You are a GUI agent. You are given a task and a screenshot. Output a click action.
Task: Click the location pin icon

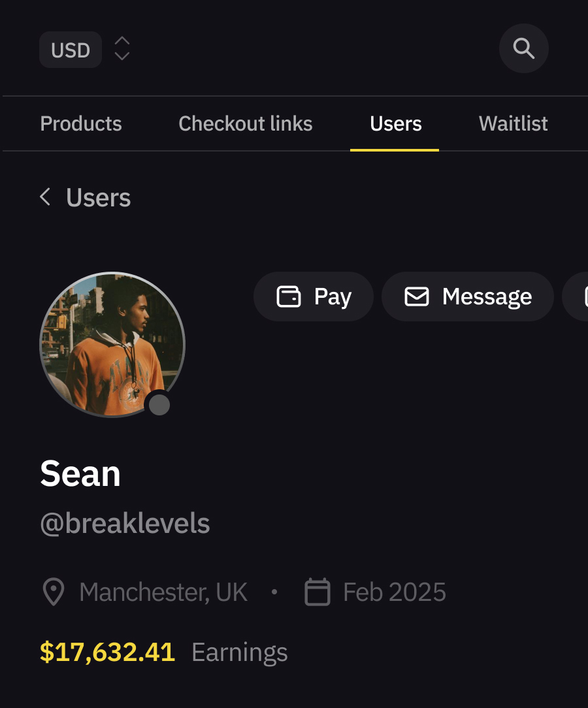click(53, 592)
